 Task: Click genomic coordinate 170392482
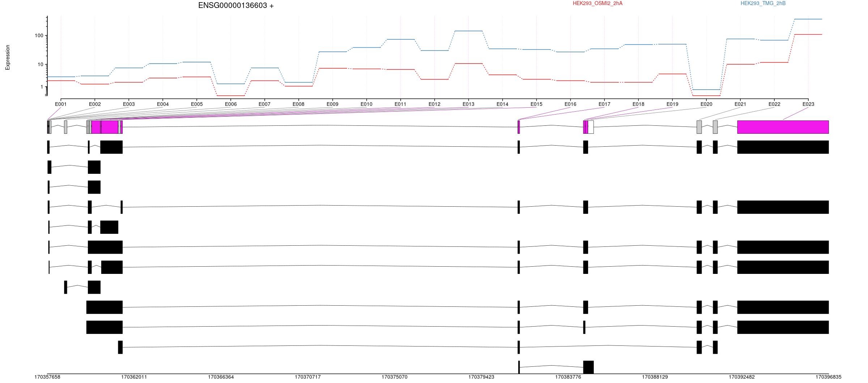pos(742,377)
